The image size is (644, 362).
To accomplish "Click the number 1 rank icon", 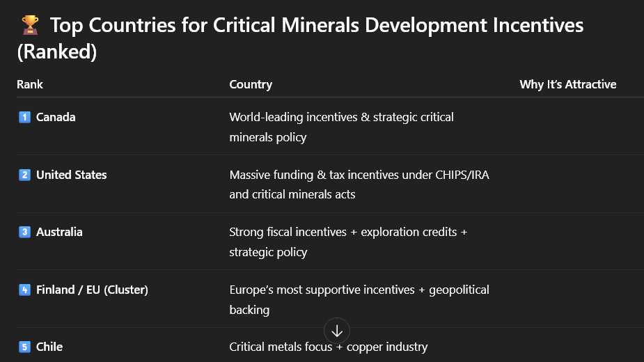I will point(24,117).
